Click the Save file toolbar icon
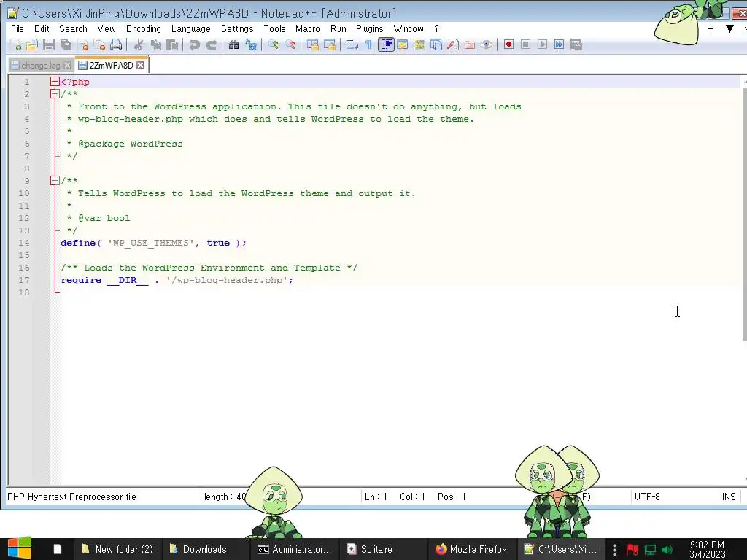 pyautogui.click(x=49, y=44)
